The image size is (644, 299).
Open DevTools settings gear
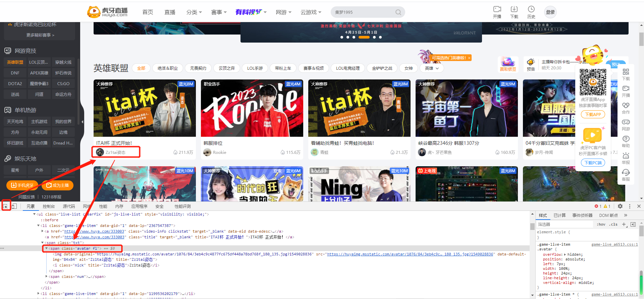point(620,206)
